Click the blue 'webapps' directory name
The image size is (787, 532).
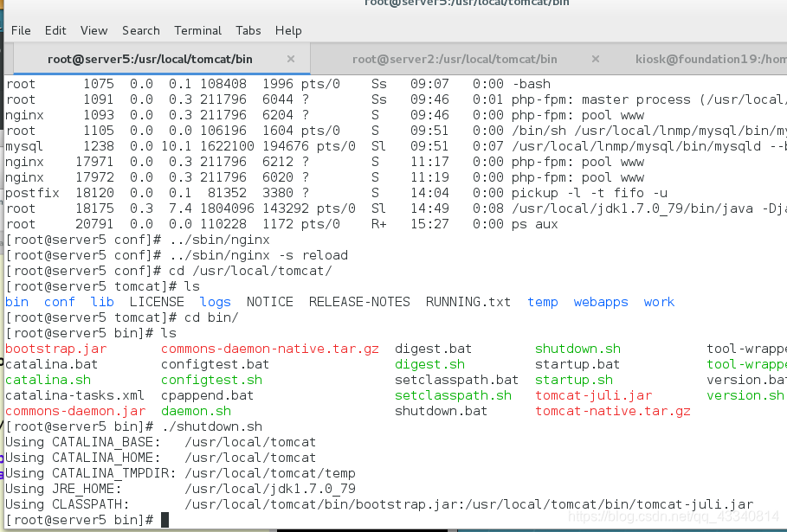point(601,302)
